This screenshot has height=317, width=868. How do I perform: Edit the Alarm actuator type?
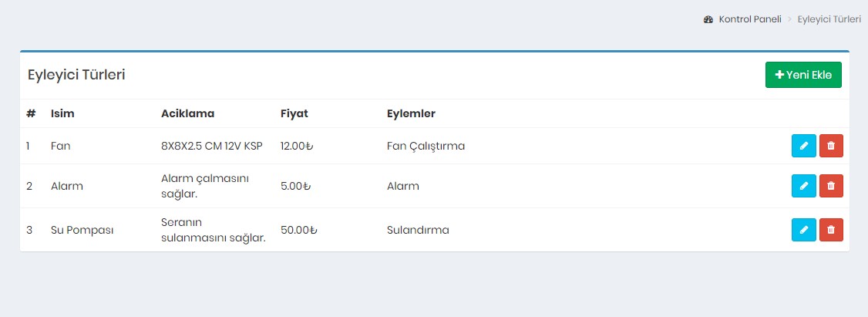point(803,186)
